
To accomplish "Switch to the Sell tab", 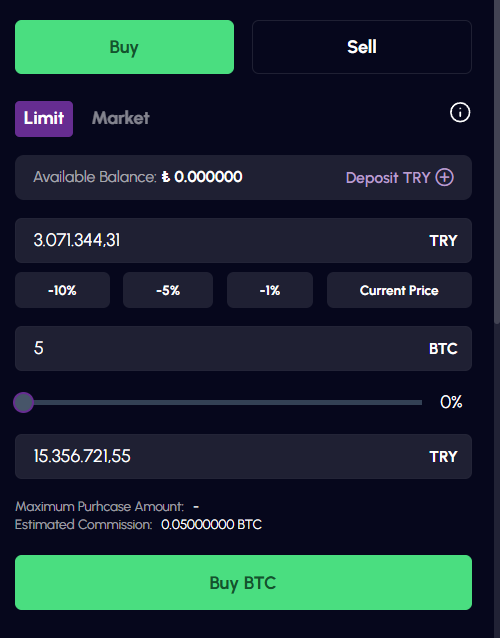I will tap(362, 47).
